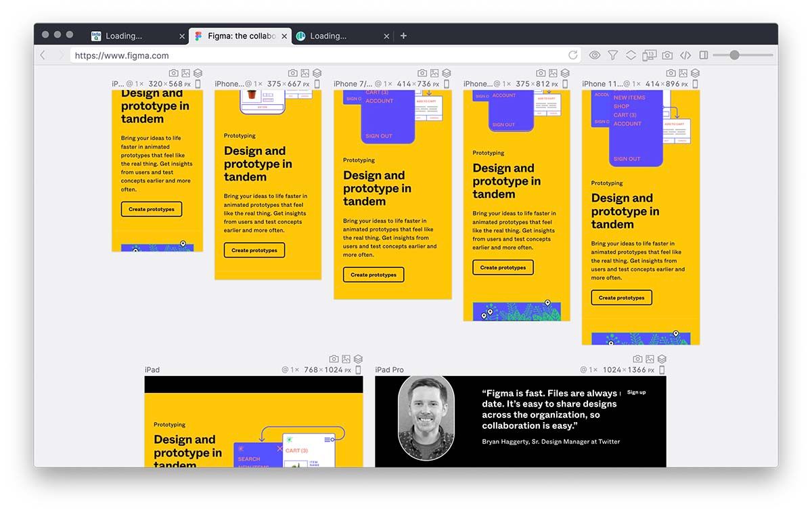
Task: Click Create prototypes in the 375×812 device
Action: (503, 267)
